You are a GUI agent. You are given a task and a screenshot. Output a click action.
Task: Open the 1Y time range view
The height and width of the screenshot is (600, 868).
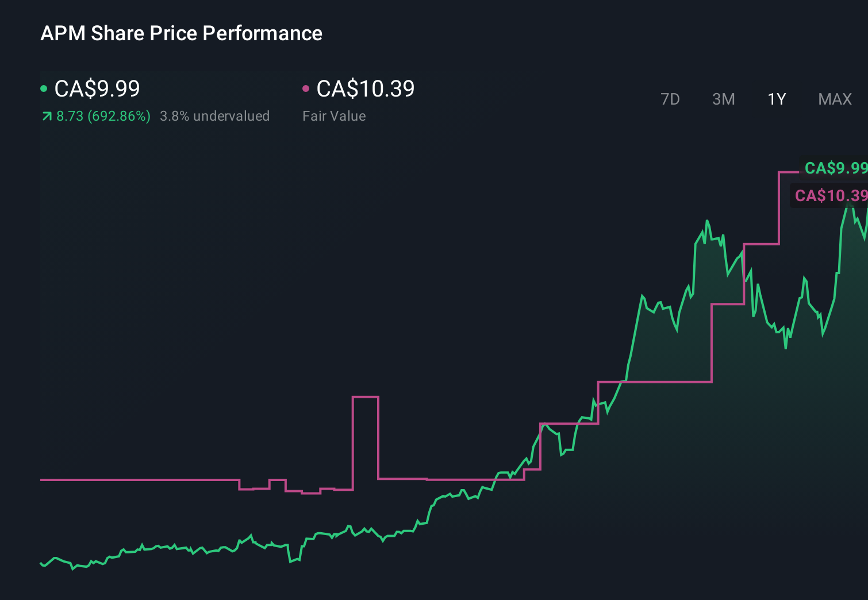click(x=777, y=99)
